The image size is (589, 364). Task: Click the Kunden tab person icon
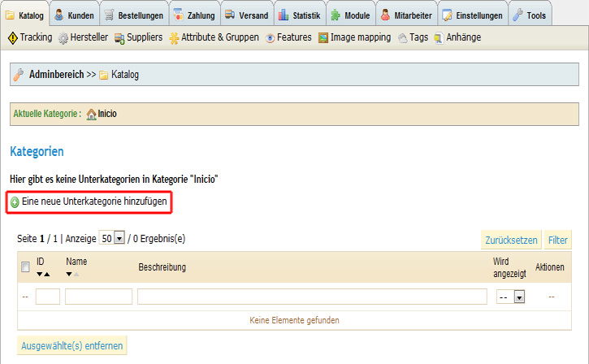[x=59, y=15]
